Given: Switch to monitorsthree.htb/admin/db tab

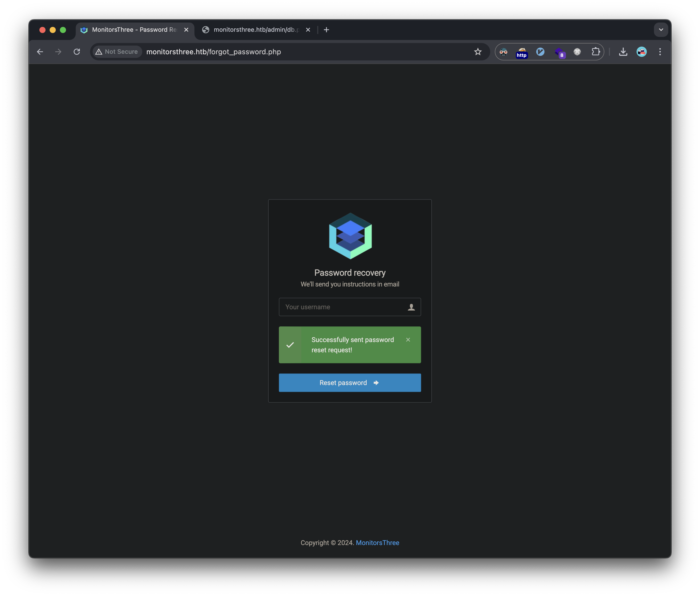Looking at the screenshot, I should (256, 30).
